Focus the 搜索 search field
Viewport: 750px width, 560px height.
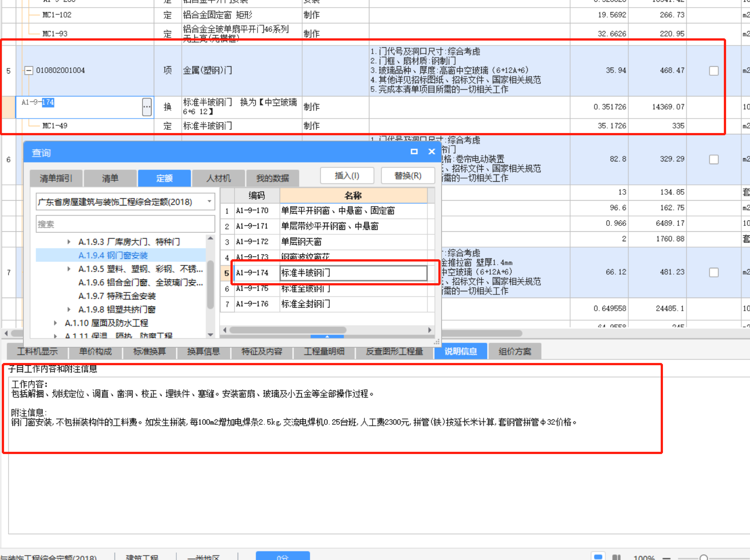[125, 224]
